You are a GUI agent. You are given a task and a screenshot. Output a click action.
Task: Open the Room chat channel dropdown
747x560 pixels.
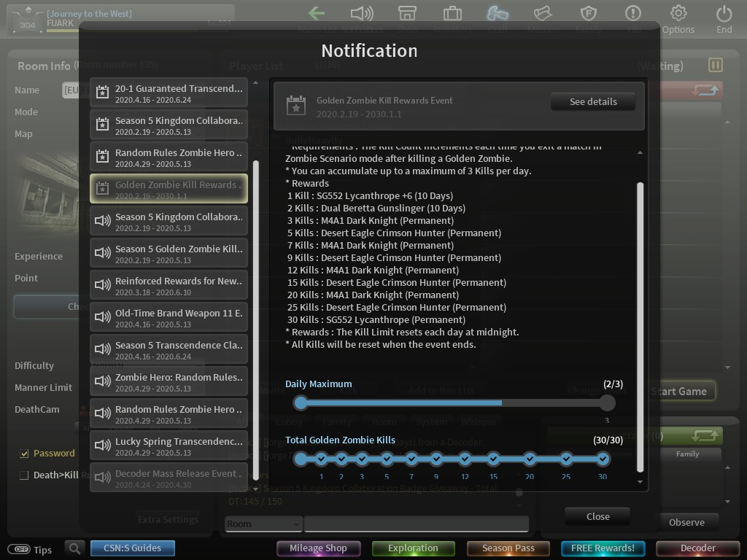[x=263, y=524]
